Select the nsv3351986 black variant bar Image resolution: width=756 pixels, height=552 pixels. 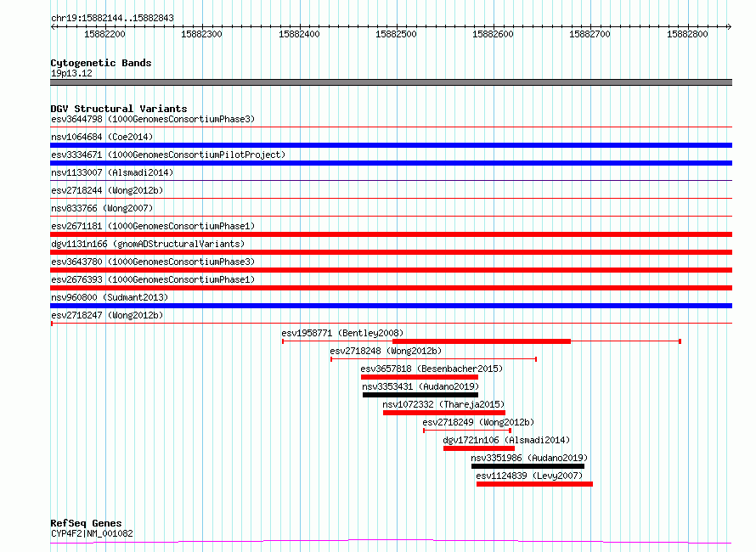click(528, 466)
